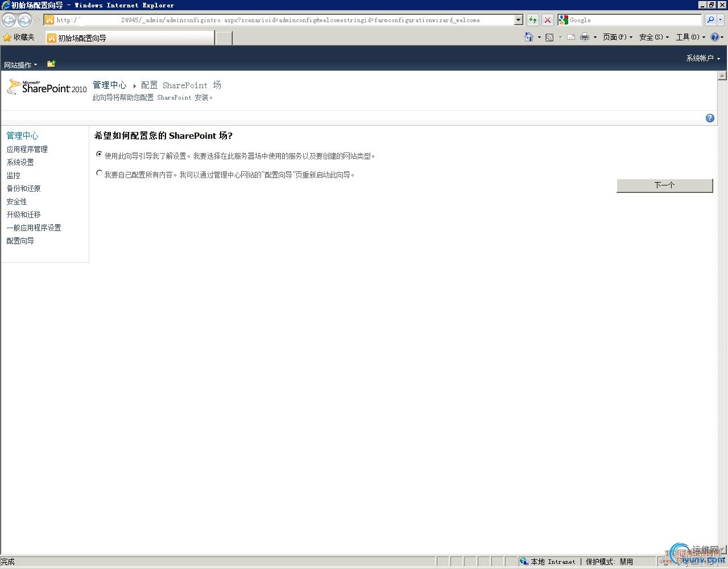Screen dimensions: 728x569
Task: Click the navigate up folder icon
Action: (51, 64)
